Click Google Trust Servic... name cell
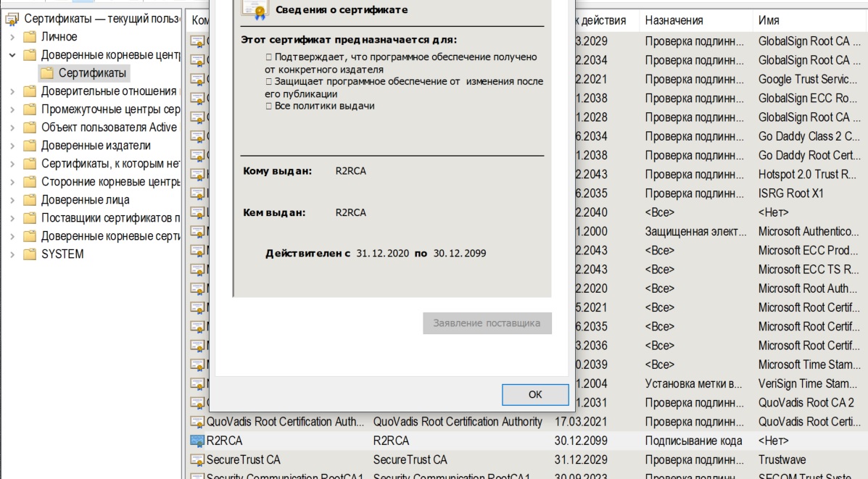 pyautogui.click(x=808, y=79)
